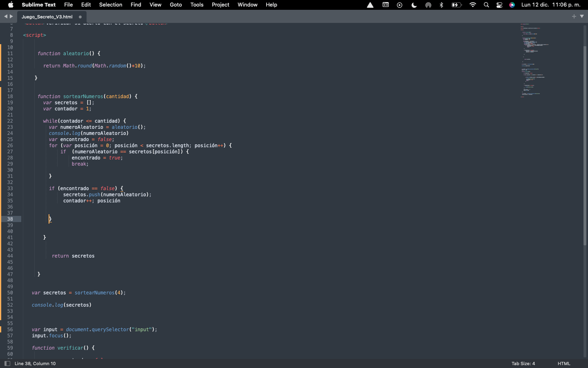Viewport: 588px width, 368px height.
Task: Open the HTML syntax selector
Action: coord(564,364)
